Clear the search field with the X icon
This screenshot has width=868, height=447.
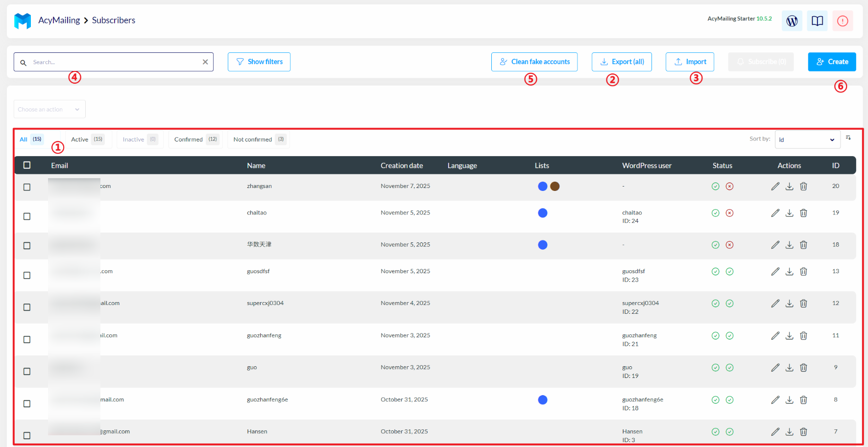click(205, 62)
